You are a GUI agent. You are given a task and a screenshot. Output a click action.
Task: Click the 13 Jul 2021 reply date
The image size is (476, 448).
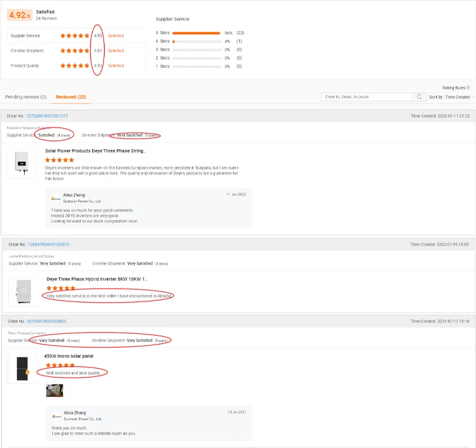click(237, 412)
